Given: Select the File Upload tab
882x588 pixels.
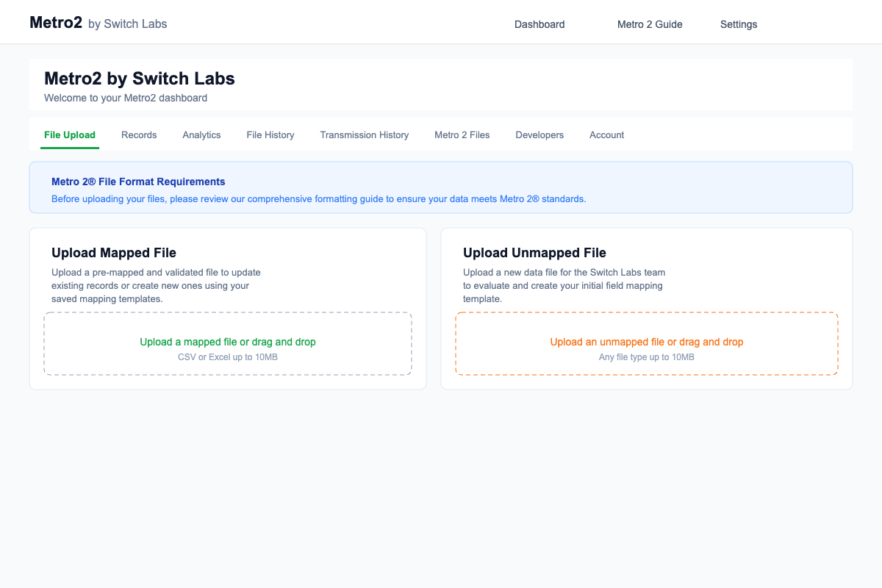Looking at the screenshot, I should [x=70, y=135].
